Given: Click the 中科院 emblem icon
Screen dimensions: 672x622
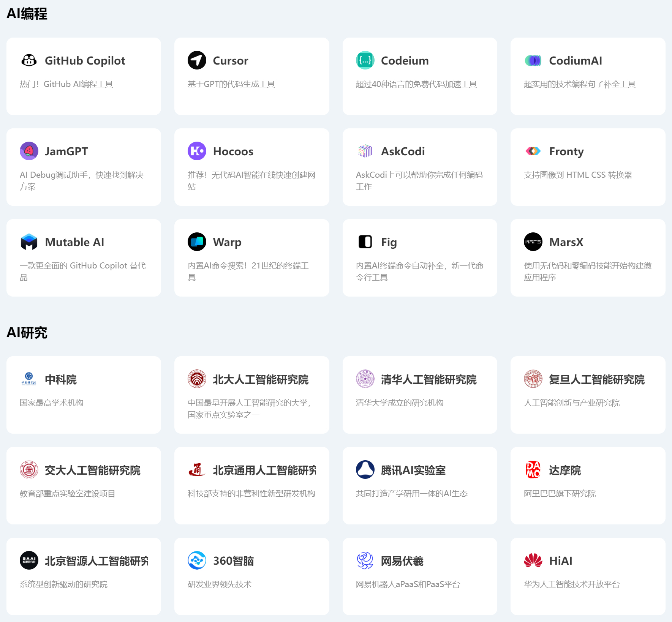Looking at the screenshot, I should pos(29,379).
